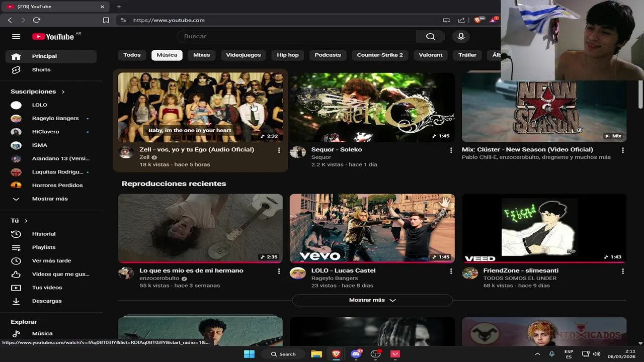Open the Windows Start menu
644x362 pixels.
click(x=249, y=354)
